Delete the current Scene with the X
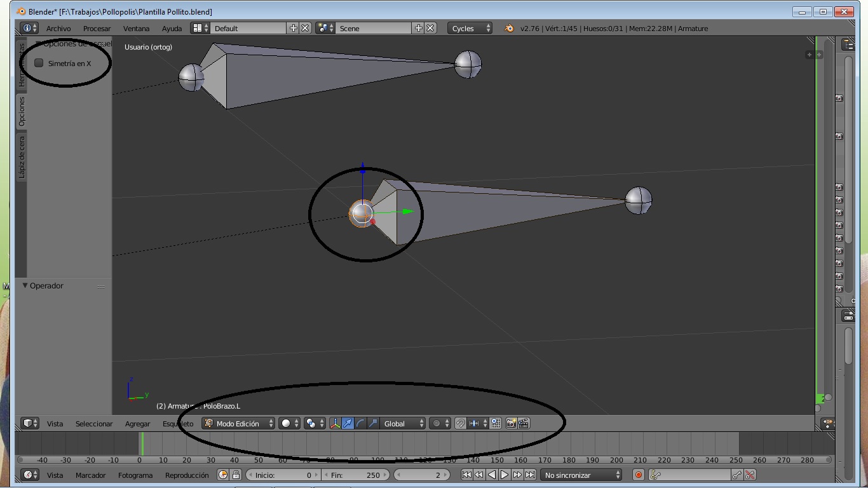 [x=431, y=29]
